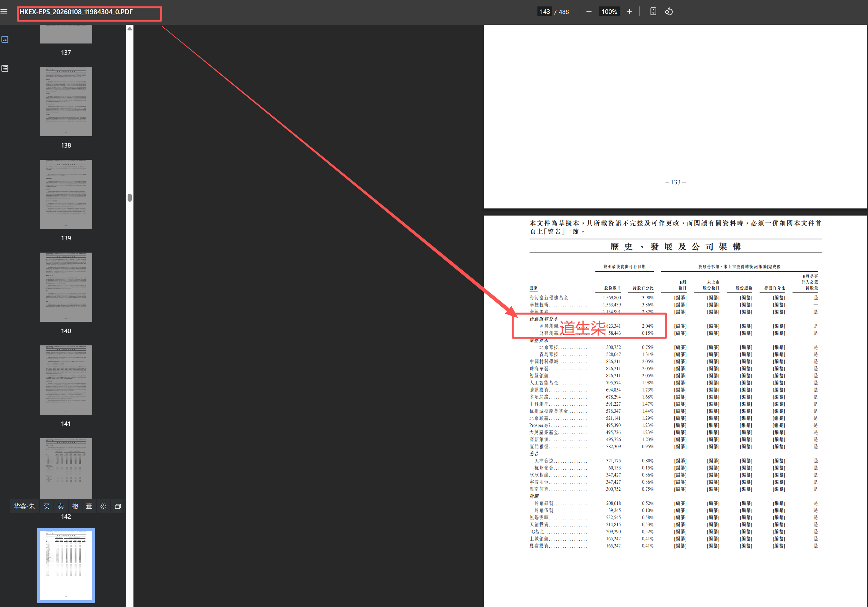Click the window restore icon in floating toolbar
Screen dimensions: 868x607
click(118, 506)
